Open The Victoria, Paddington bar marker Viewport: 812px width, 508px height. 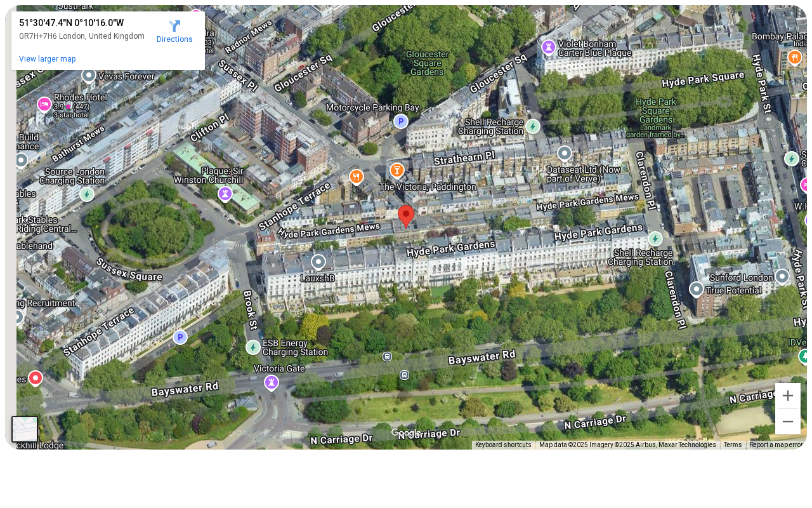click(x=397, y=170)
